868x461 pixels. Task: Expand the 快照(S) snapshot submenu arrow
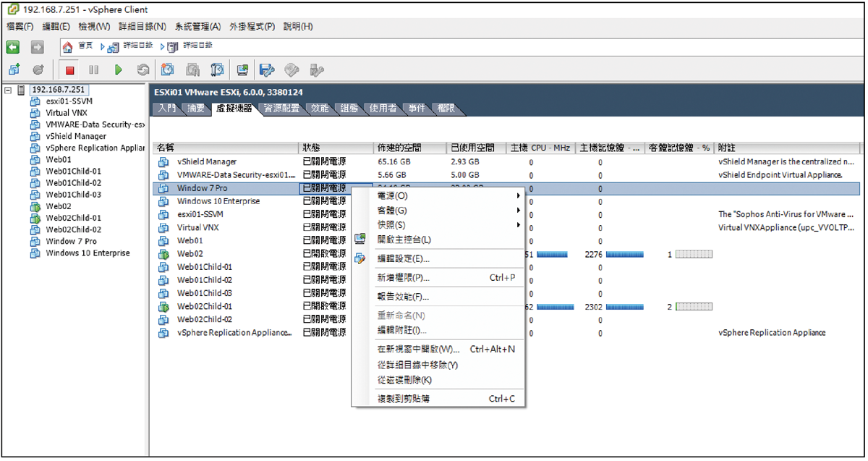click(x=518, y=225)
